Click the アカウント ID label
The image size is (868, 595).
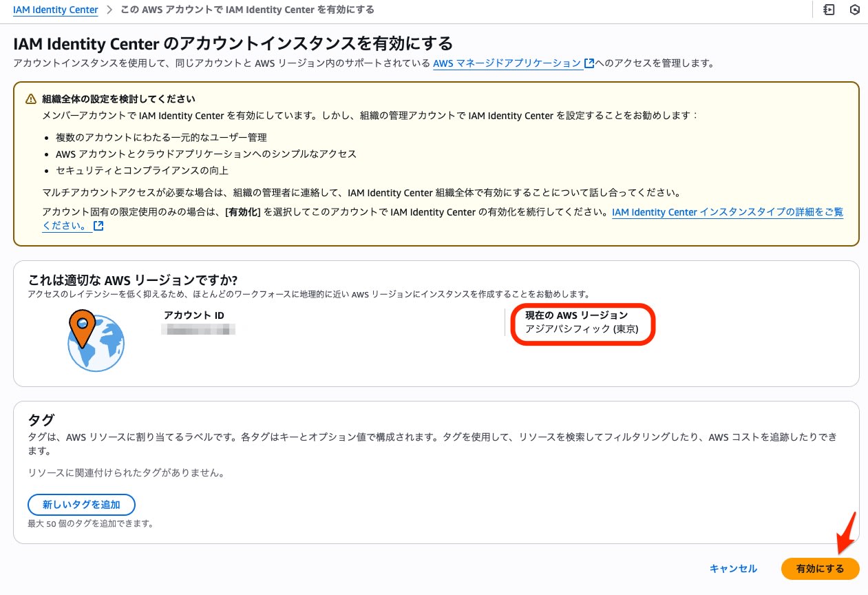click(194, 315)
